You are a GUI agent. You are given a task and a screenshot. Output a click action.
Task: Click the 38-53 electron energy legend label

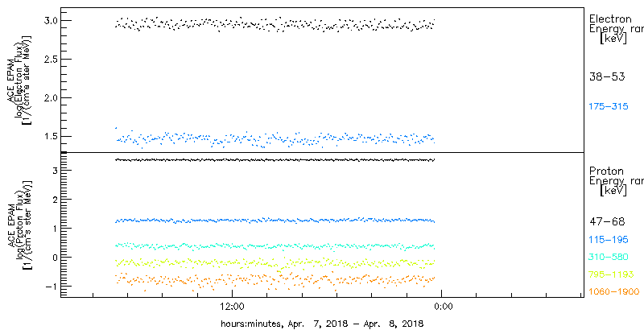tap(607, 76)
